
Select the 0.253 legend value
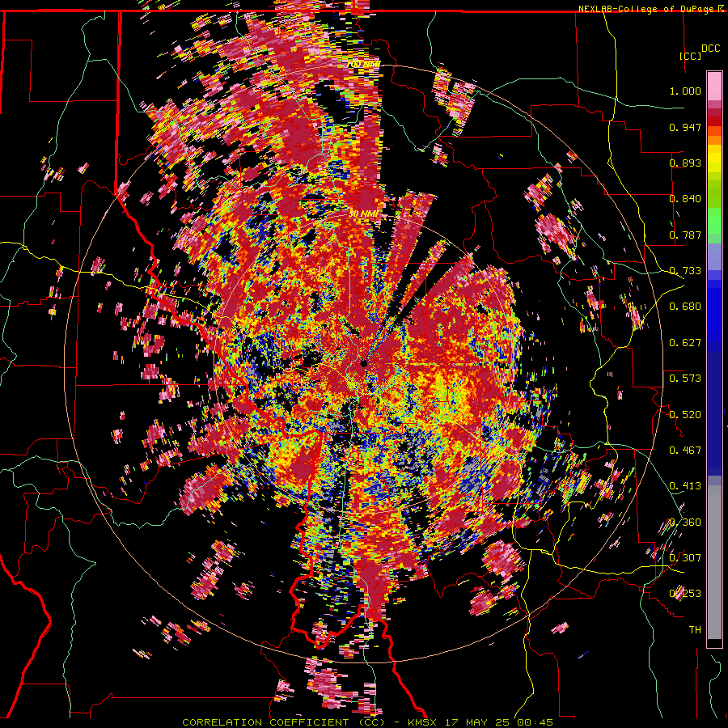coord(685,594)
